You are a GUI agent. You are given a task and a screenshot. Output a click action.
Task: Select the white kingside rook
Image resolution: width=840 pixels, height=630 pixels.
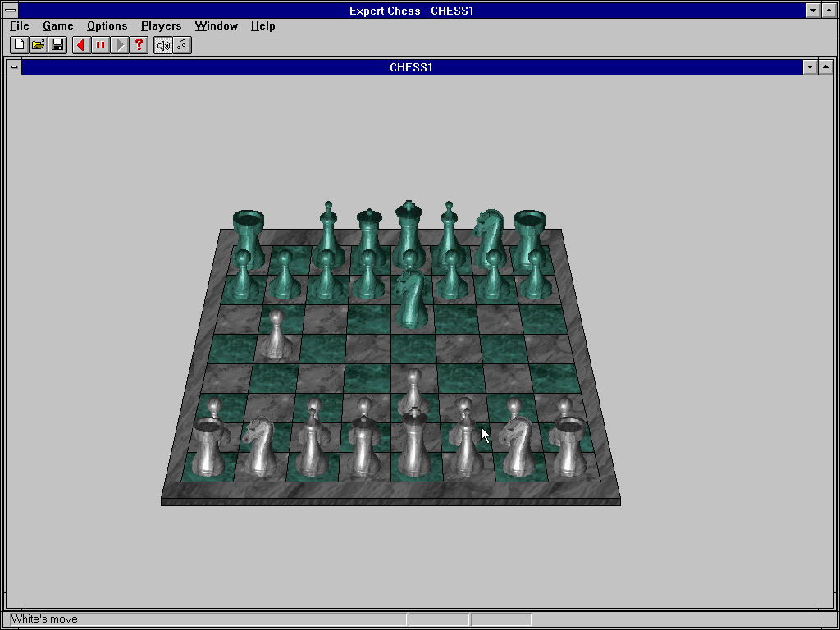571,447
